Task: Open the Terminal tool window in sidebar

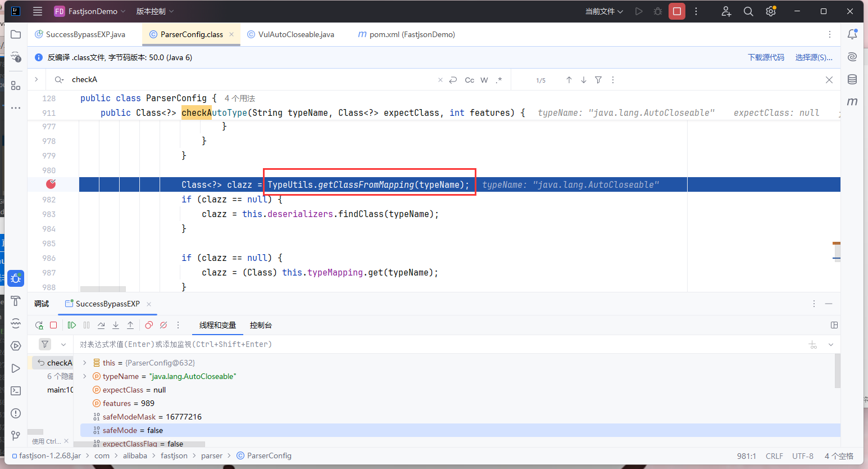Action: (x=16, y=391)
